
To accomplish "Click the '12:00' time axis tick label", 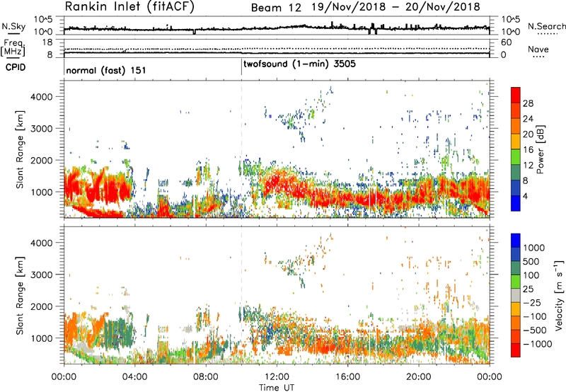I will tap(277, 377).
